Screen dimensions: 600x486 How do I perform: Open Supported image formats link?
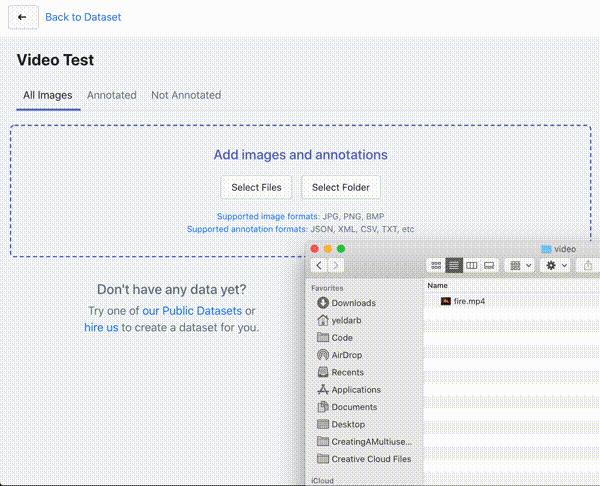pos(267,217)
